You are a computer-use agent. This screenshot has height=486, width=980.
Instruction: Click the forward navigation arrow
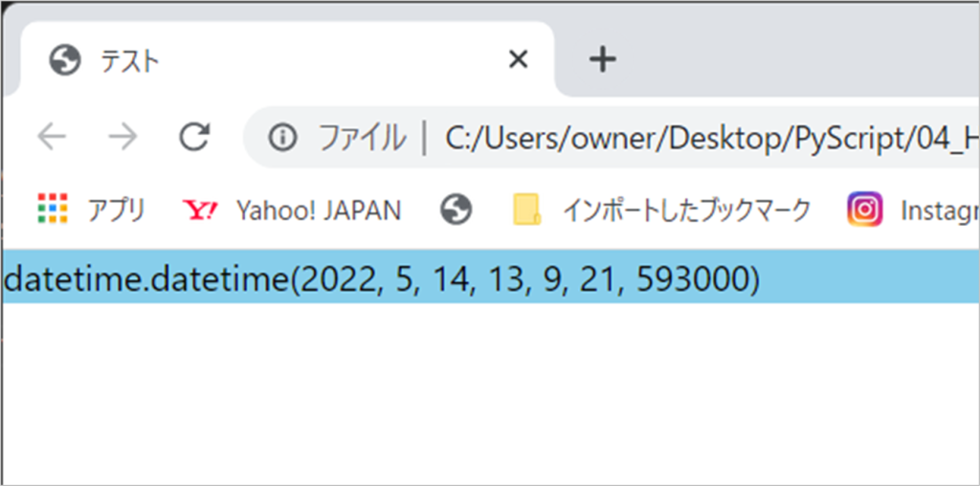[122, 138]
